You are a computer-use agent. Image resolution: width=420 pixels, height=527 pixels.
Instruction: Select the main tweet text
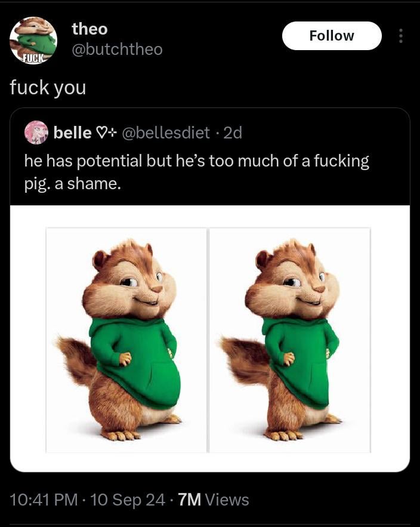(x=48, y=88)
